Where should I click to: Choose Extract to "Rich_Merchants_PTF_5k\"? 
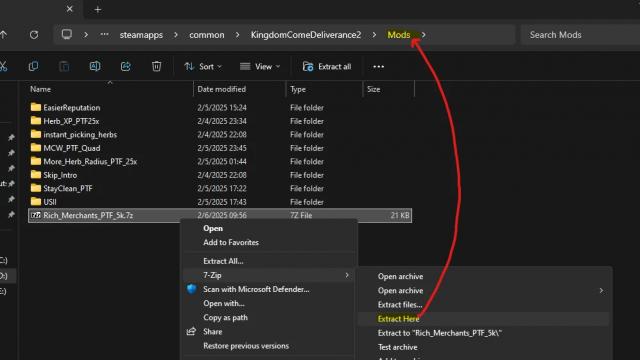click(440, 333)
